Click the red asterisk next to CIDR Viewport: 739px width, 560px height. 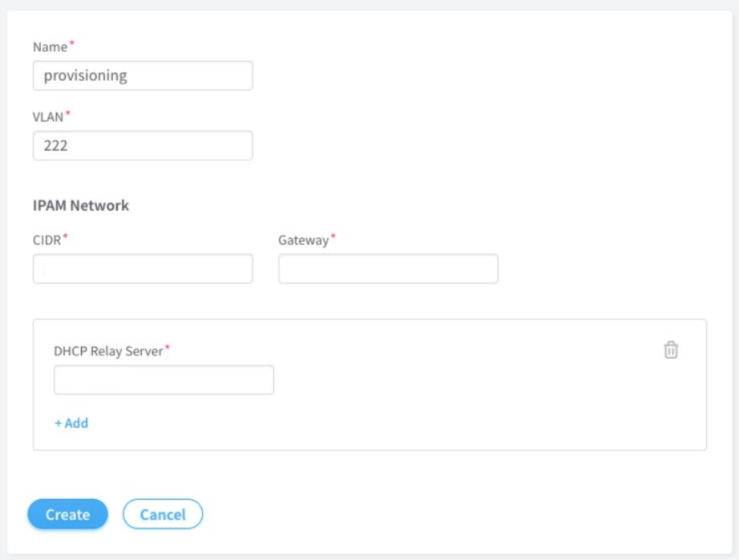point(66,236)
